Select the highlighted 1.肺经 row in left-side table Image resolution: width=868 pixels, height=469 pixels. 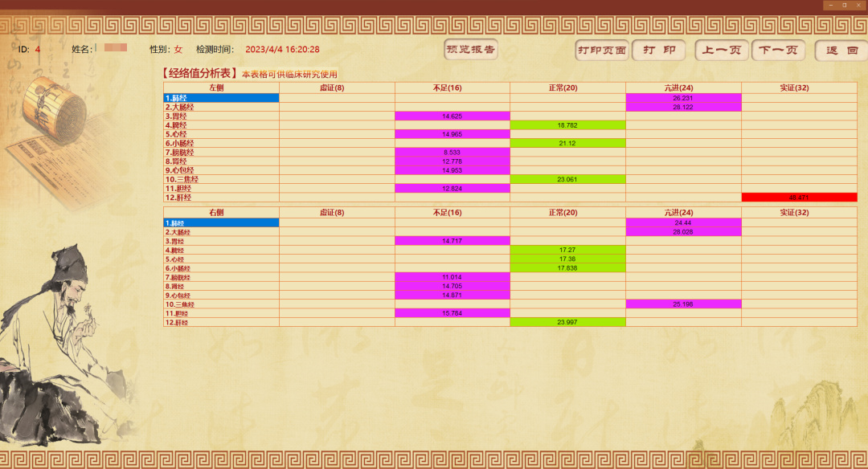point(221,98)
